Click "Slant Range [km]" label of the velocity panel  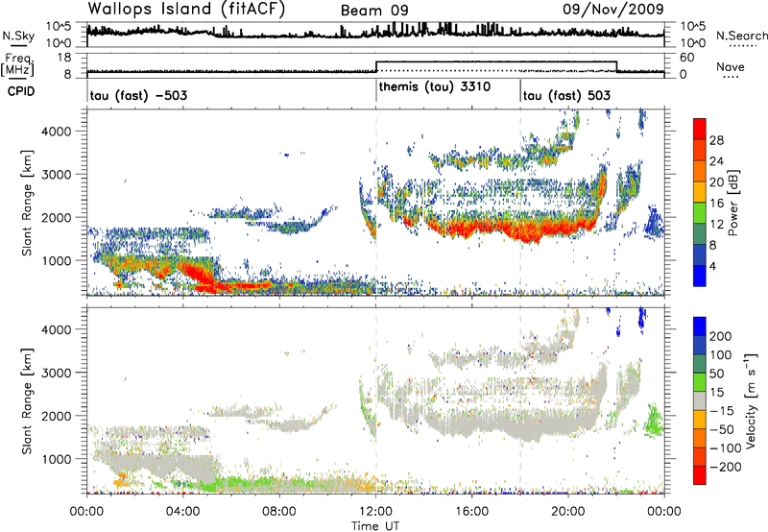(x=27, y=400)
